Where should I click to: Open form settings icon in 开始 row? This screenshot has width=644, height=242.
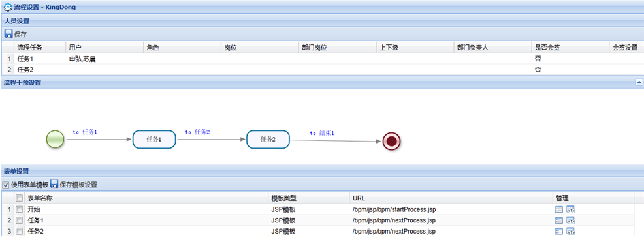point(558,209)
